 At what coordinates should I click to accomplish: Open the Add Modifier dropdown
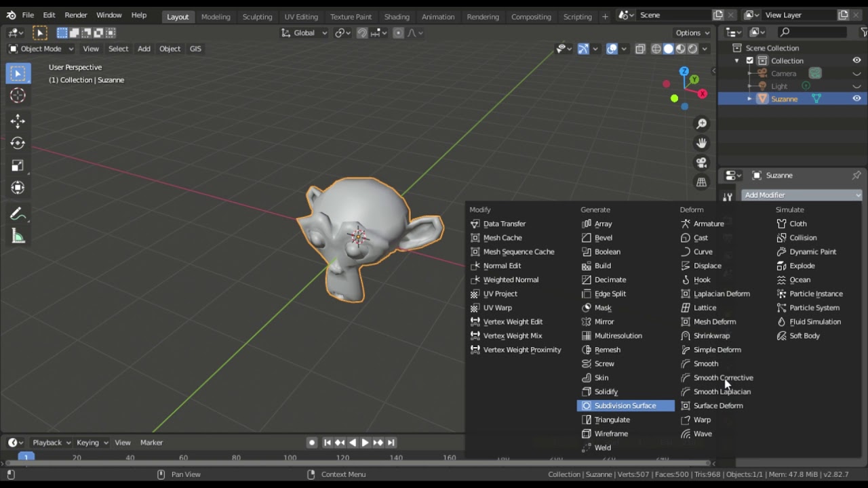(802, 195)
